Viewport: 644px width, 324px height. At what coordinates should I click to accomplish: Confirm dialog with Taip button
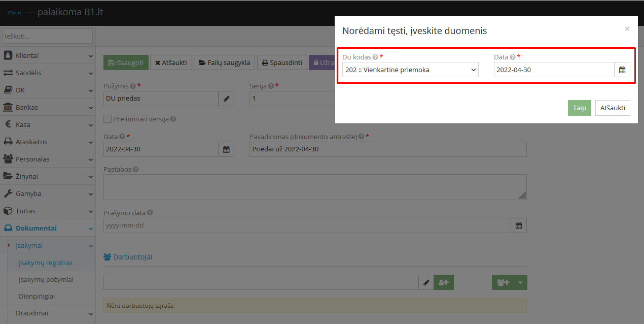(x=579, y=108)
